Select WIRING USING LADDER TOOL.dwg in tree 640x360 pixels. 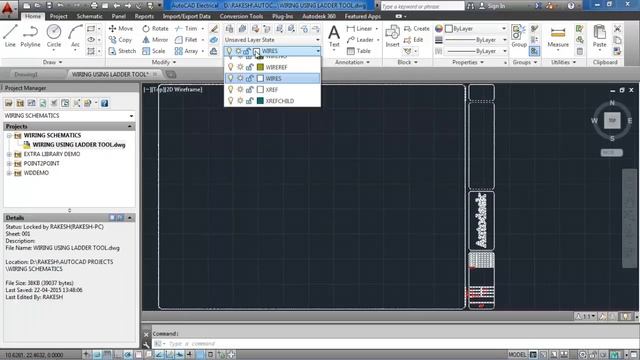78,145
